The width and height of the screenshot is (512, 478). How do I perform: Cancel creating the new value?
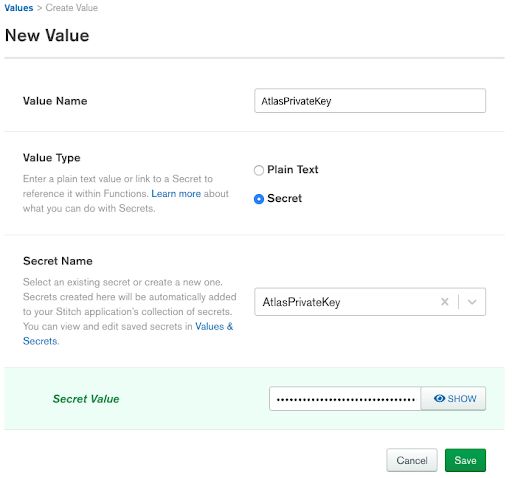pyautogui.click(x=412, y=460)
